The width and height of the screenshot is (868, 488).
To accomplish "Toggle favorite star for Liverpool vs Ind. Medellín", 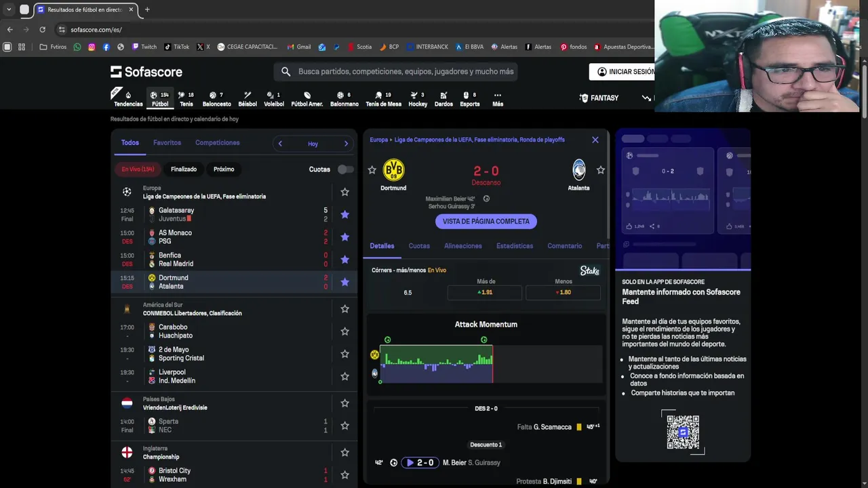I will (344, 376).
